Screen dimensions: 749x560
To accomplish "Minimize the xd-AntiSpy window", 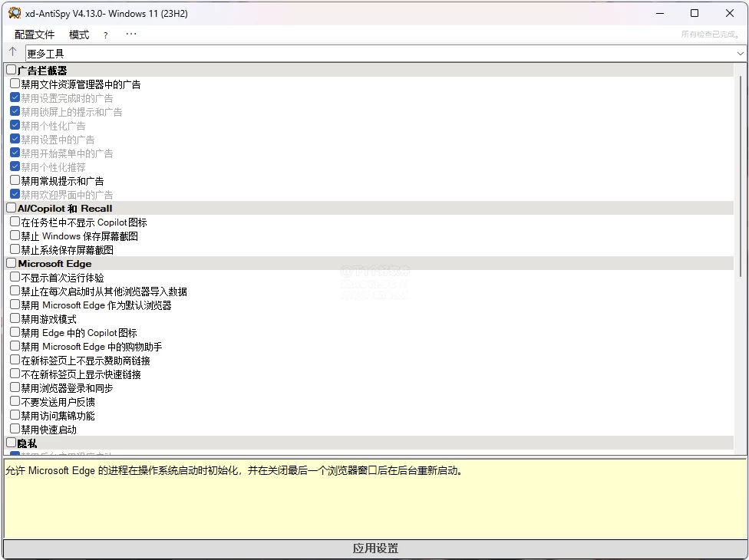I will [658, 13].
